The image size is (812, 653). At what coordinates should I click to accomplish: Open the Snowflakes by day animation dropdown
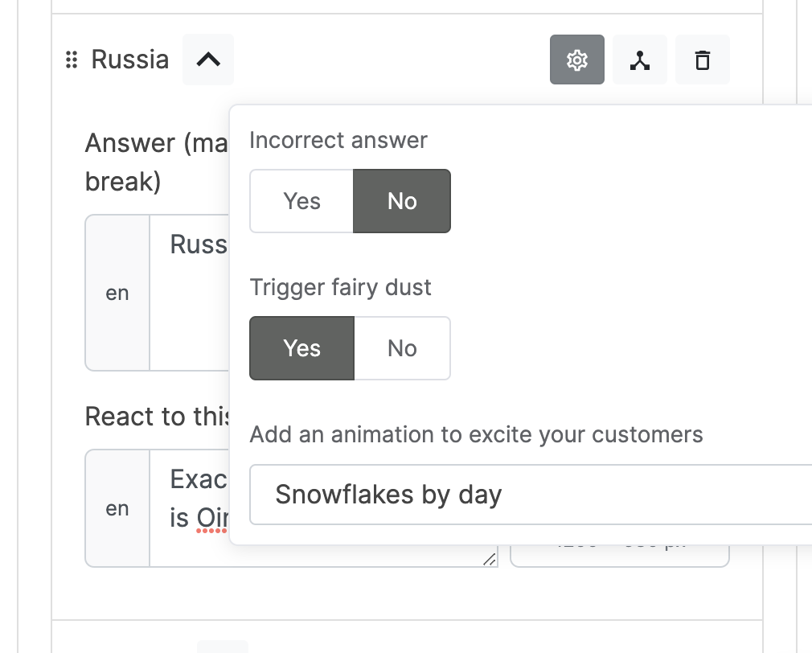point(531,495)
